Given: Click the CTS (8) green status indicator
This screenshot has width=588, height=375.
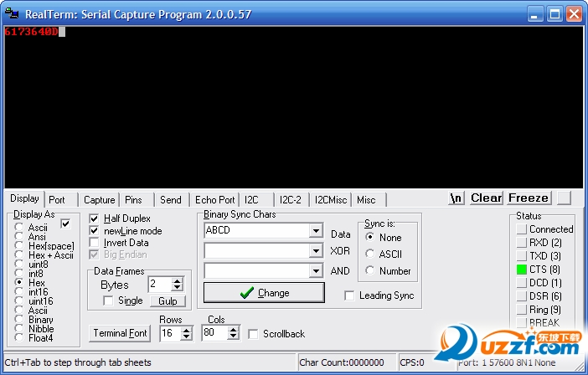Looking at the screenshot, I should [x=522, y=270].
